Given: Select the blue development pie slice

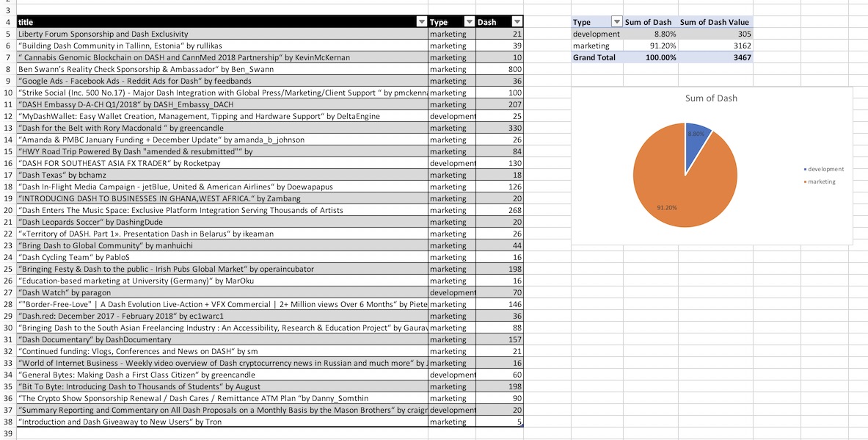Looking at the screenshot, I should [696, 144].
